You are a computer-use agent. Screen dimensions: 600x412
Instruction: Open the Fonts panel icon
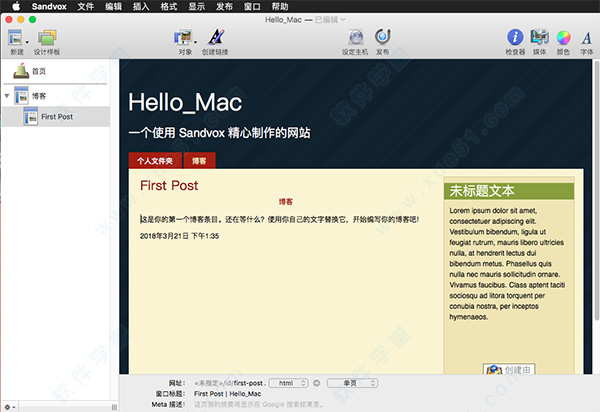(x=587, y=38)
